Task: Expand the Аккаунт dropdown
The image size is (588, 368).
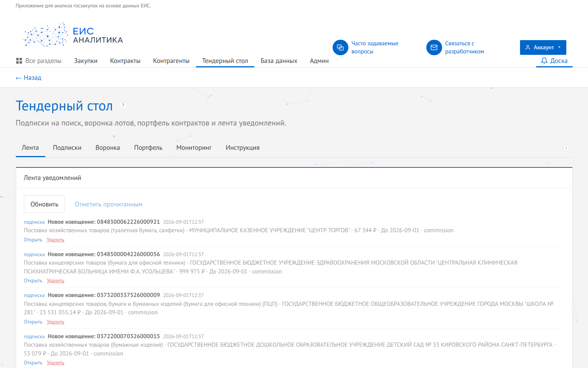Action: (543, 47)
